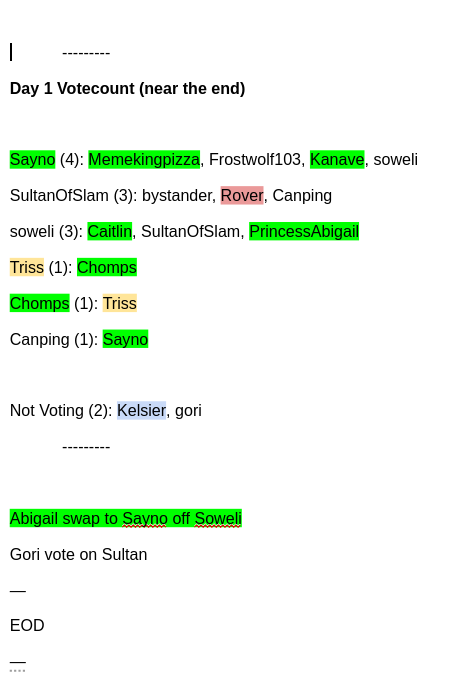This screenshot has height=686, width=456.
Task: Click the highlighted name Kanave
Action: tap(337, 159)
